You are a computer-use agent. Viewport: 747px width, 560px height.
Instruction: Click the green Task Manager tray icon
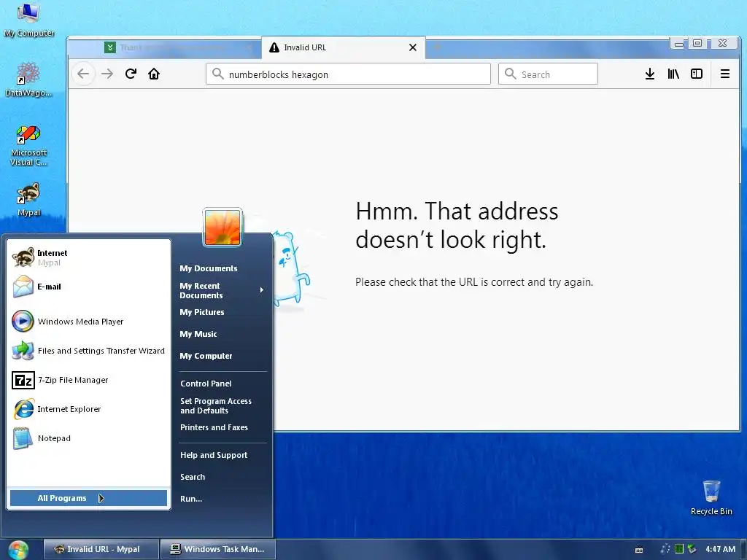[x=679, y=549]
